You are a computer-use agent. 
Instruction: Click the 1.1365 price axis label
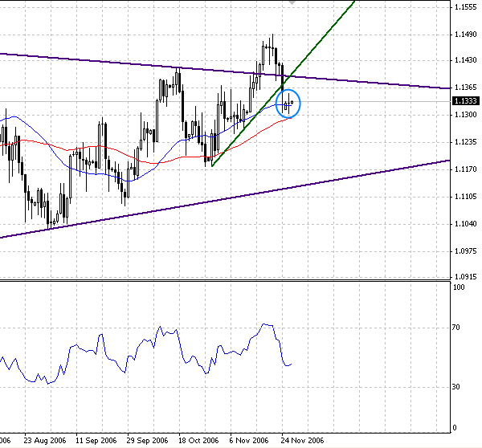point(465,88)
